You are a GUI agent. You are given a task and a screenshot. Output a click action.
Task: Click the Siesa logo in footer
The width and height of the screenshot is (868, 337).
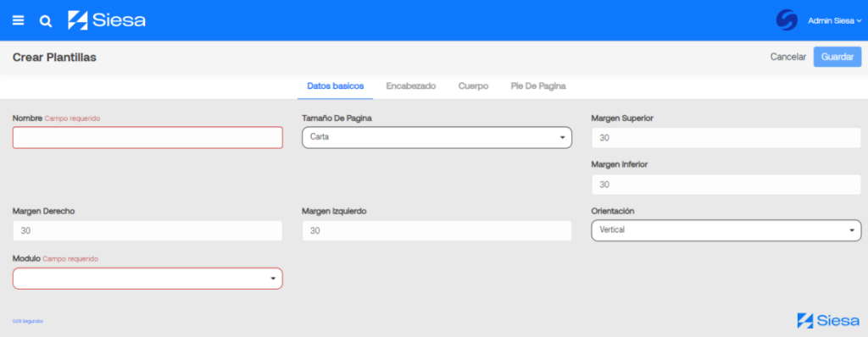coord(829,321)
